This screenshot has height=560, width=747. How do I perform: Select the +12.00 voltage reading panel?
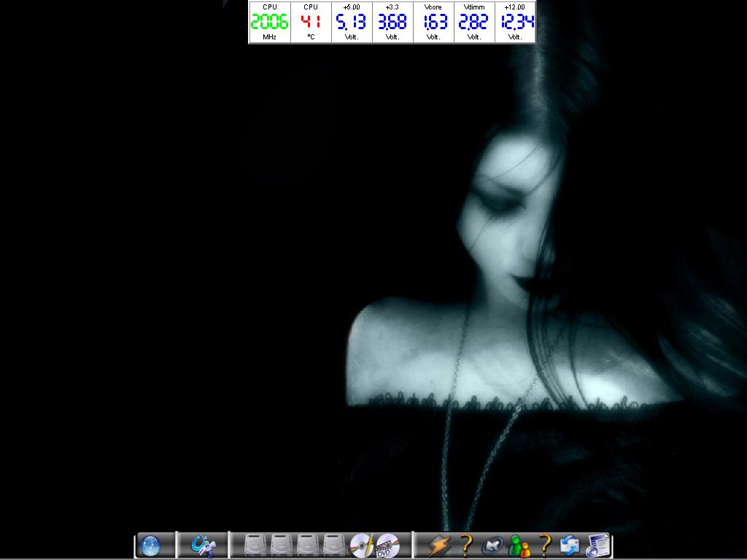pos(515,23)
